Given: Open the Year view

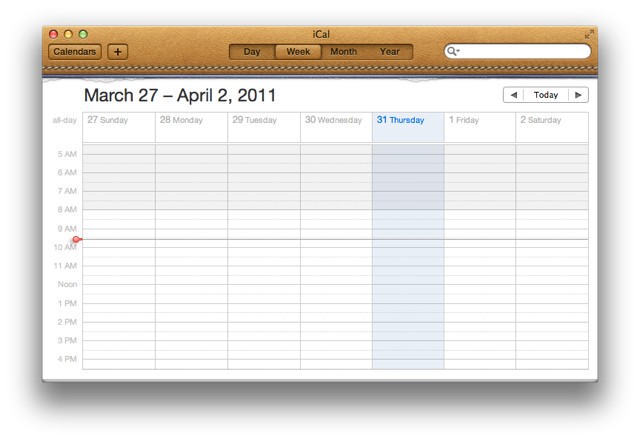Looking at the screenshot, I should click(389, 52).
